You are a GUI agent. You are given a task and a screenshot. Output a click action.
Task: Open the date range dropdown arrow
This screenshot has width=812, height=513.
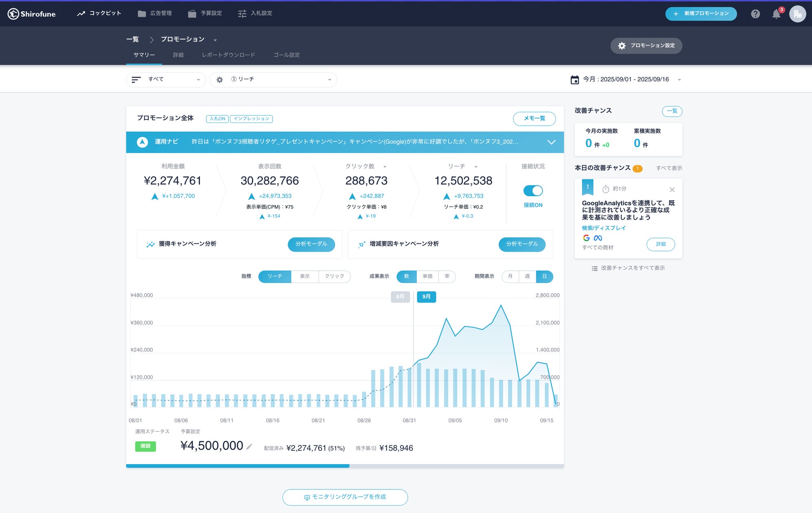[x=679, y=80]
